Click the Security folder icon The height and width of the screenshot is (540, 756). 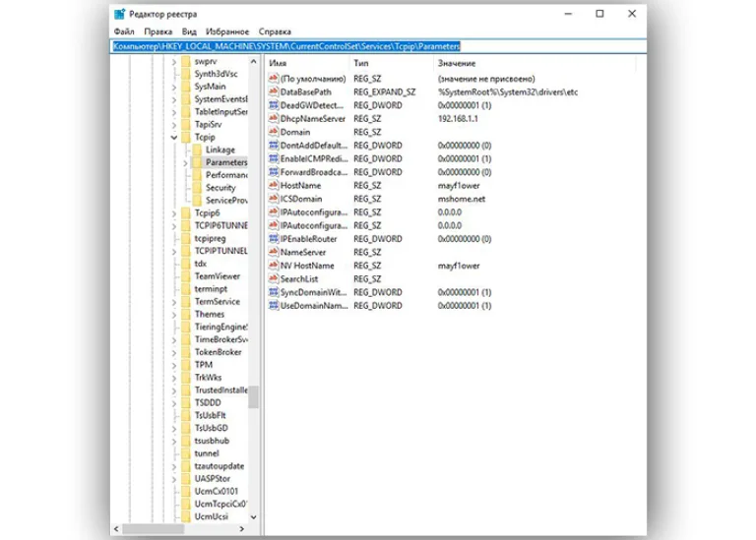tap(197, 188)
